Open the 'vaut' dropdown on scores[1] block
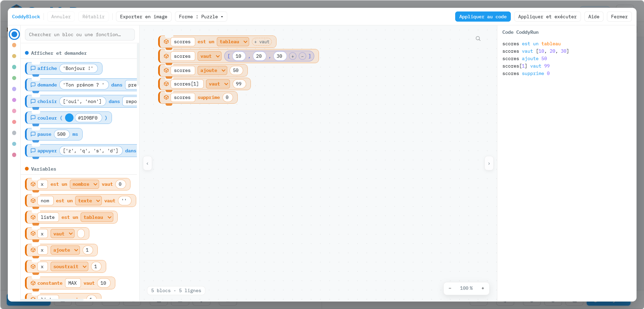644x309 pixels. (218, 84)
